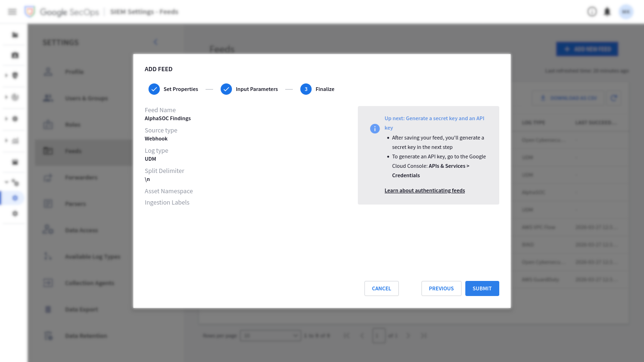Screen dimensions: 644x362
Task: Click the refresh icon beside Download as CSV
Action: tap(614, 98)
